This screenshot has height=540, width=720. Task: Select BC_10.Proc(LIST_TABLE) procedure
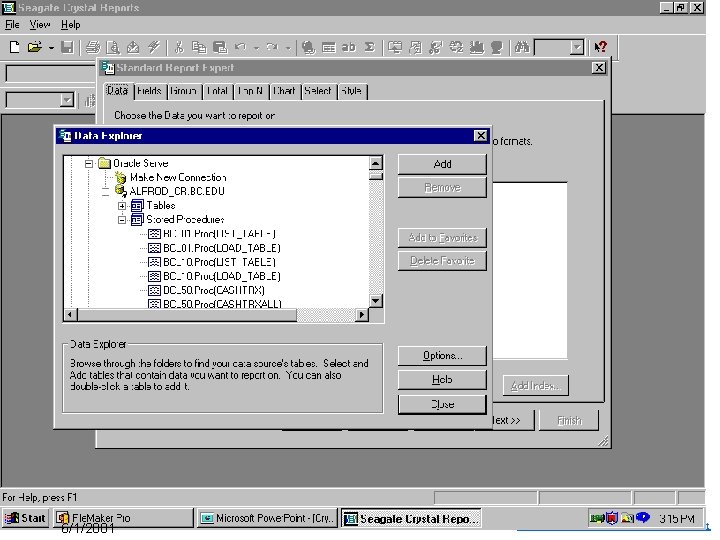[219, 263]
